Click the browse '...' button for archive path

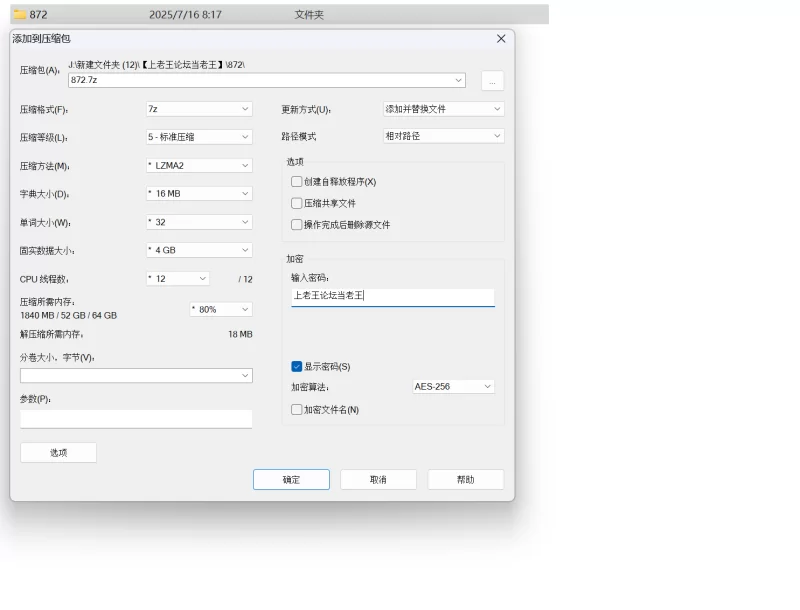click(x=492, y=81)
